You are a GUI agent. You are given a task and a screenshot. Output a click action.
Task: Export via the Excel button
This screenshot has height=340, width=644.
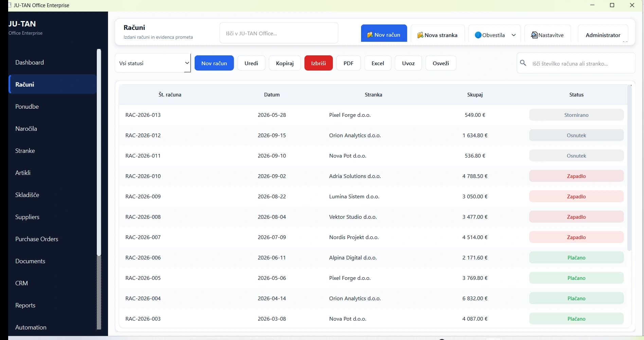[x=378, y=63]
